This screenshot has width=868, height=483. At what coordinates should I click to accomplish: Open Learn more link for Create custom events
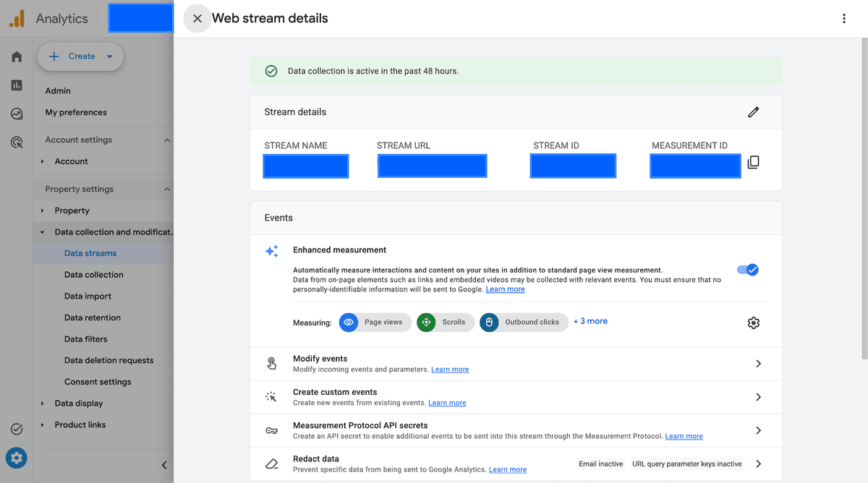(x=447, y=403)
